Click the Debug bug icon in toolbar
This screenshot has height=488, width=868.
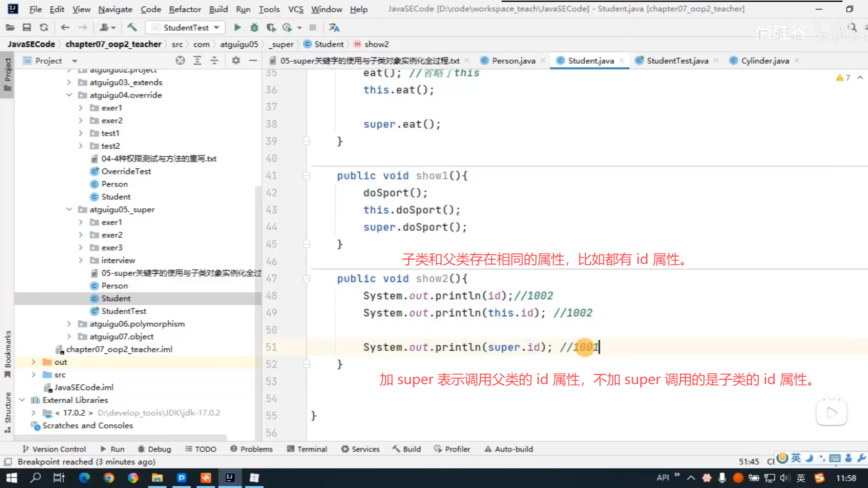click(254, 28)
